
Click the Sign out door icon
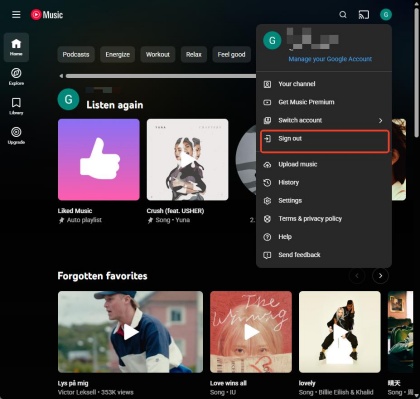[x=267, y=139]
